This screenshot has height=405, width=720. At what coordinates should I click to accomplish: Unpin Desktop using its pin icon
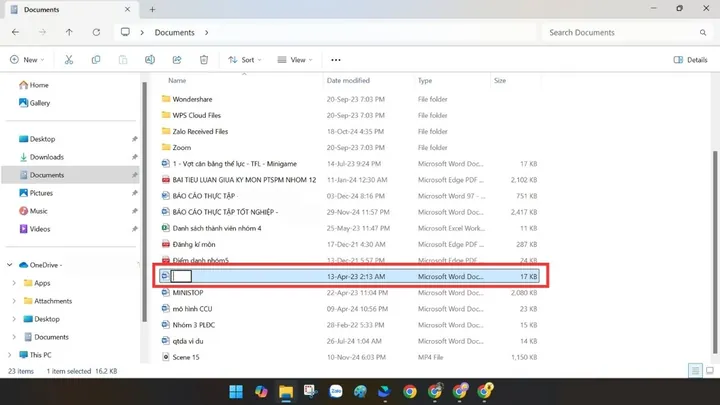[x=134, y=139]
